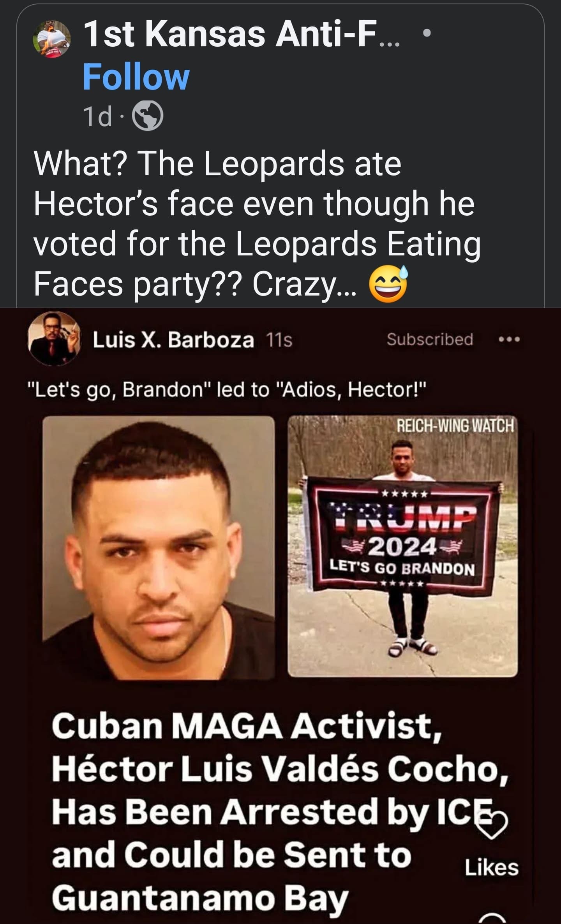This screenshot has width=561, height=924.
Task: Click the sweat-smile emoji in the post
Action: (x=388, y=284)
